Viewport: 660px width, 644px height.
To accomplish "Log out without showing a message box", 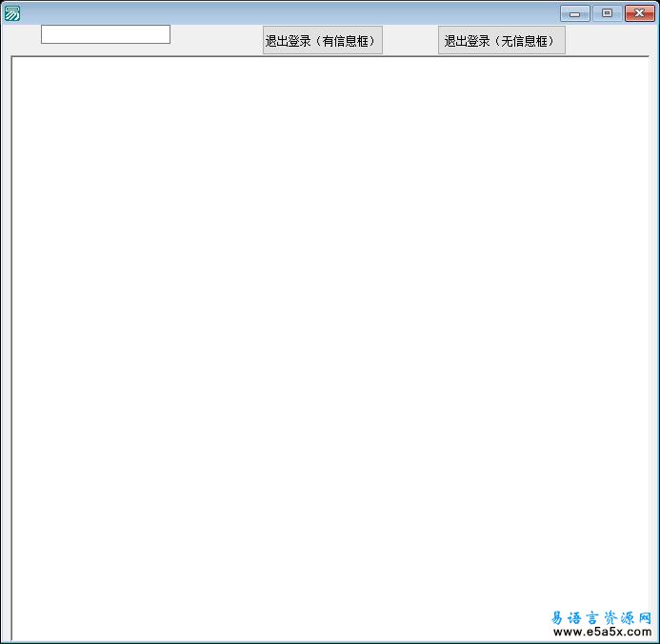I will [501, 41].
